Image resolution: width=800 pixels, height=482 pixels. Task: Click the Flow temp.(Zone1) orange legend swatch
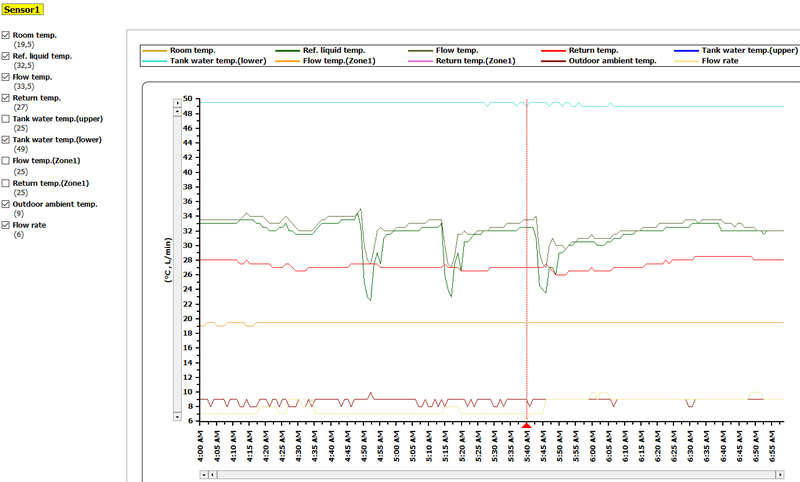(x=287, y=61)
